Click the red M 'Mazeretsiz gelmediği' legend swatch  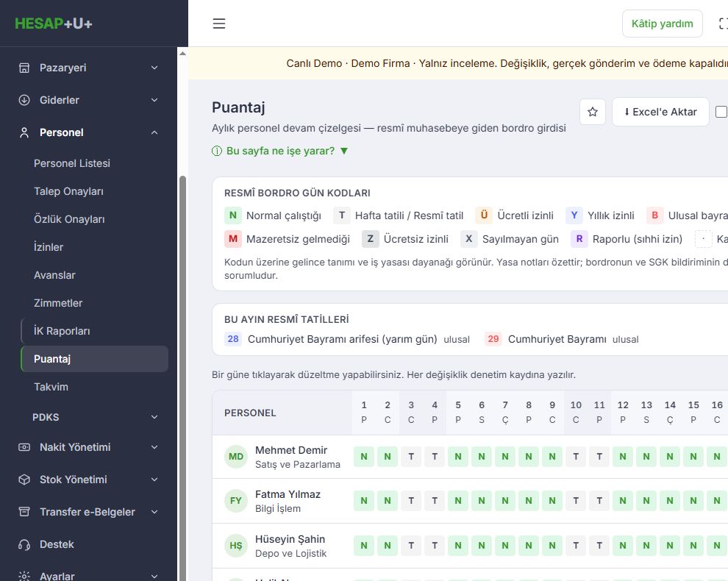pyautogui.click(x=233, y=239)
